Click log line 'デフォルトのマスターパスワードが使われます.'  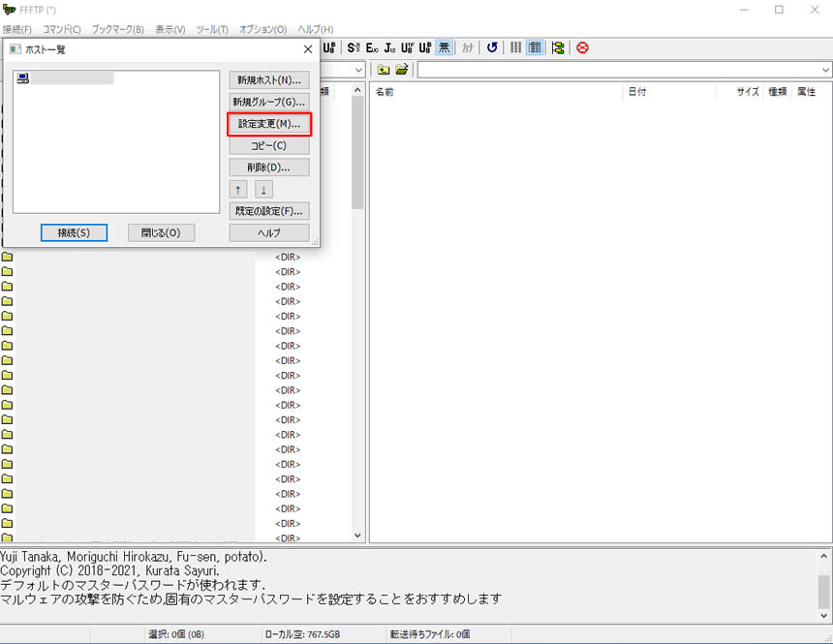tap(133, 585)
